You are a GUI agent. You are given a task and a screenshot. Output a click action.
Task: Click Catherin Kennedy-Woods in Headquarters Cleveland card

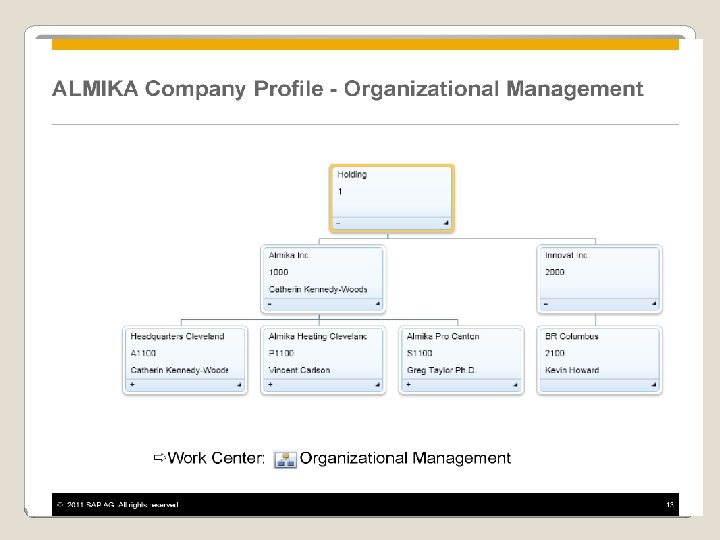[180, 370]
